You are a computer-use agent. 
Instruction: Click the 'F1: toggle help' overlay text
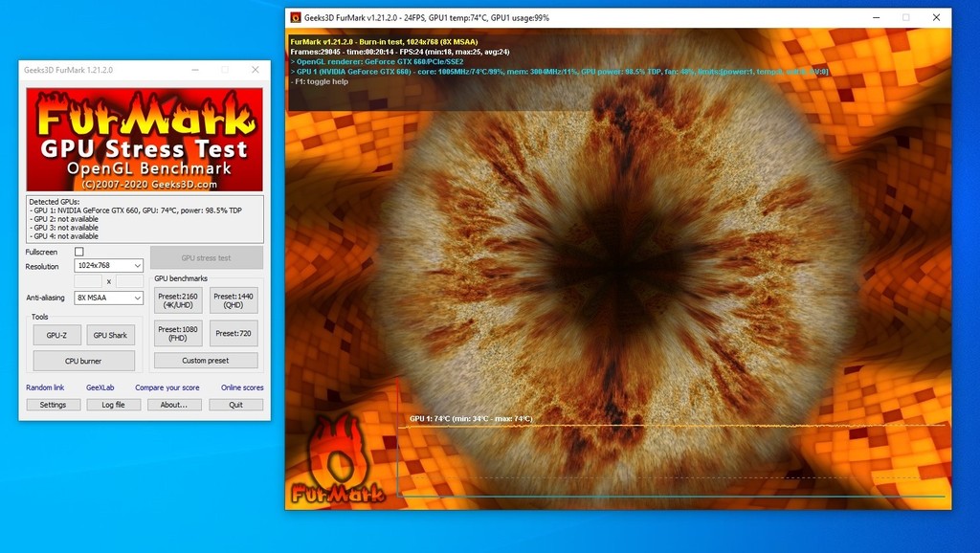click(x=320, y=82)
